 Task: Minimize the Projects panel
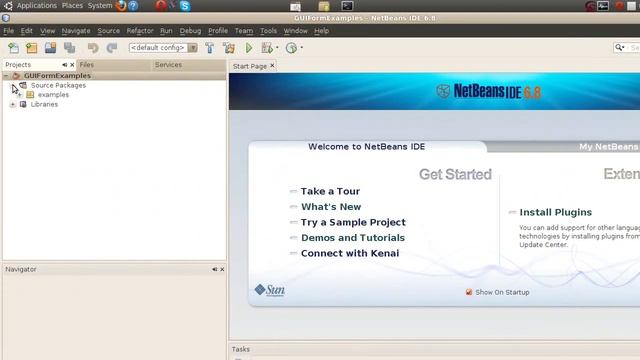point(64,65)
